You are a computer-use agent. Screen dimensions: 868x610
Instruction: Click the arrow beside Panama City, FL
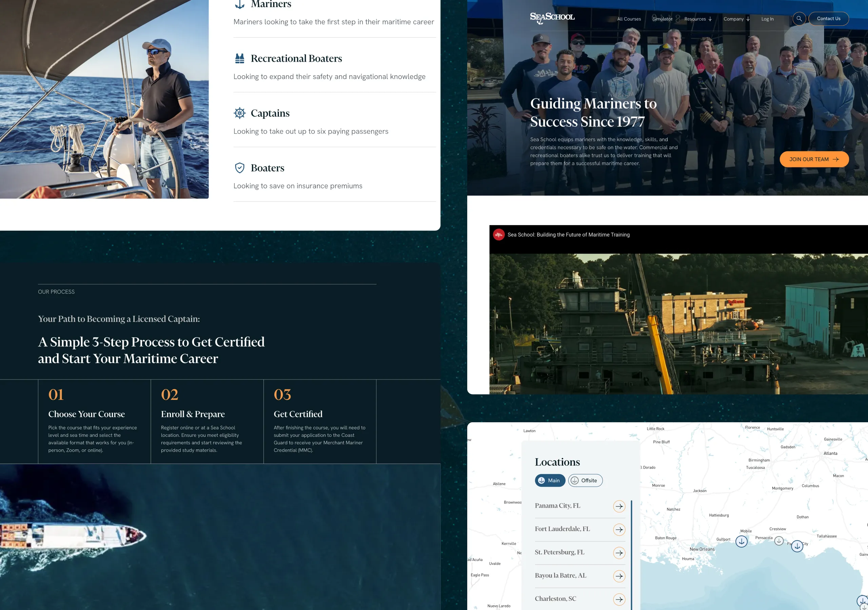[x=619, y=506]
